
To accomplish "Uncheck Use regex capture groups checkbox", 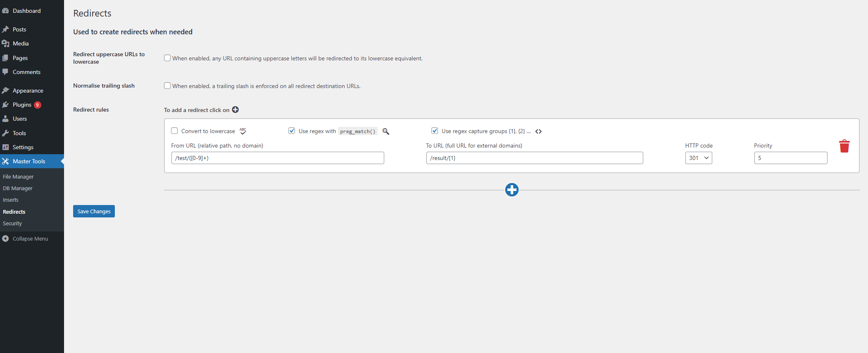I will (x=435, y=131).
